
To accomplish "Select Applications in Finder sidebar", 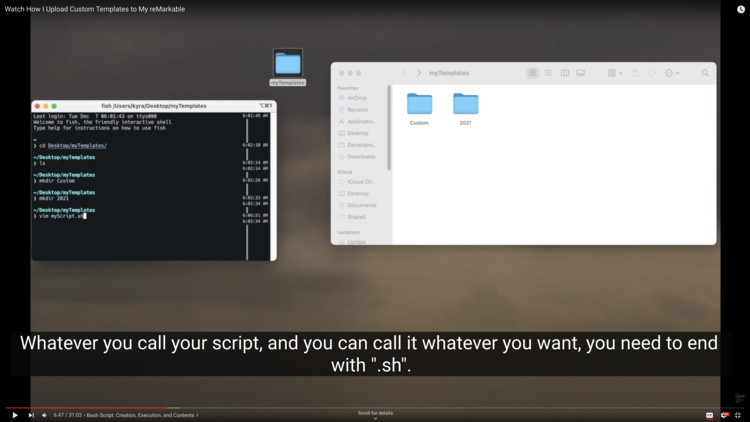I will point(362,122).
